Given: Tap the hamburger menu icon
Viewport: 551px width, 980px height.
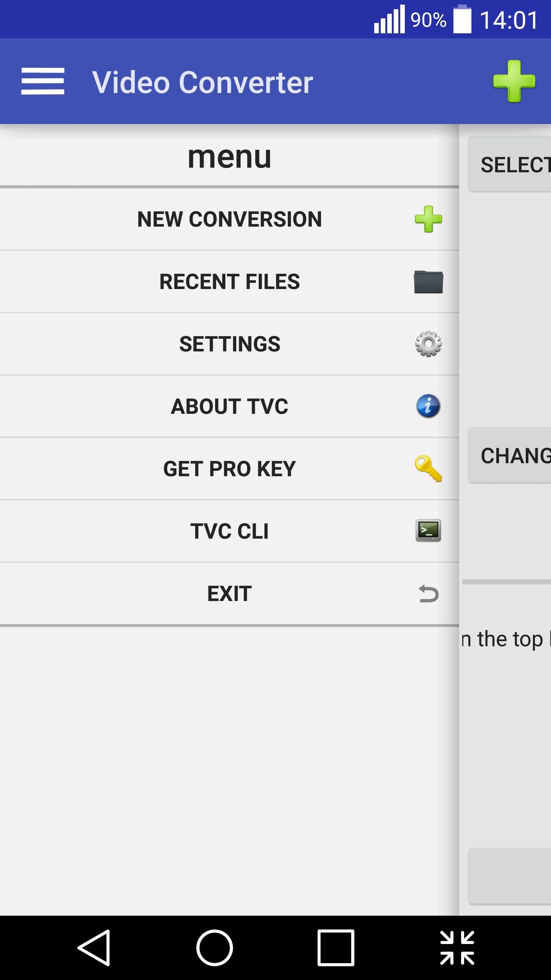Looking at the screenshot, I should (42, 81).
